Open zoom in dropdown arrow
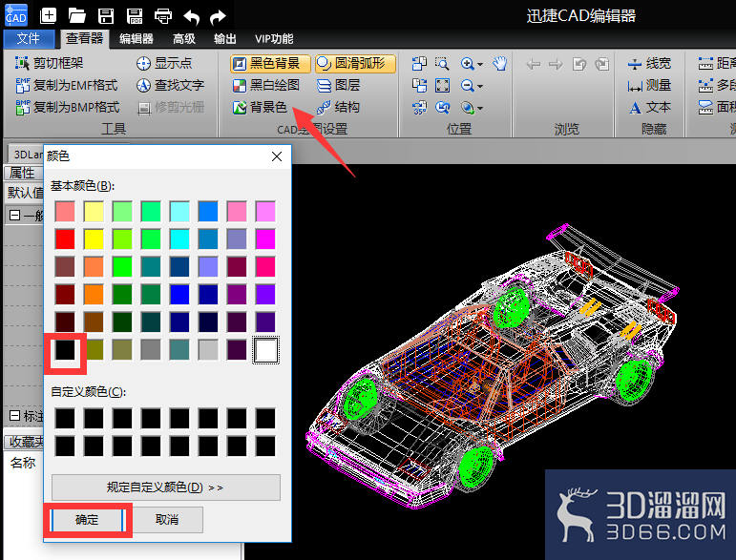The width and height of the screenshot is (736, 560). [480, 64]
